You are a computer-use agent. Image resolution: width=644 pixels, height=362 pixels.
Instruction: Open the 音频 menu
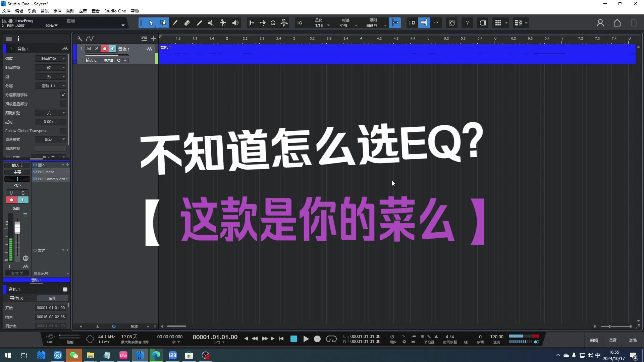[x=70, y=11]
